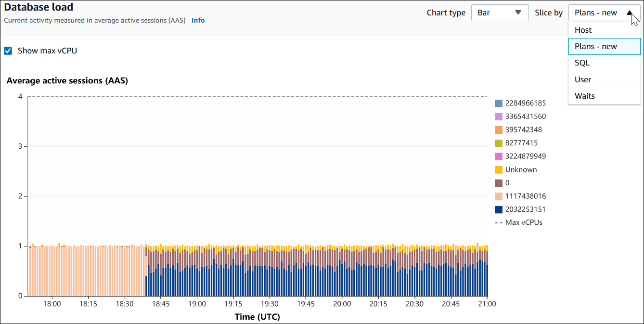
Task: Click the purple 3365431560 legend swatch
Action: [x=499, y=117]
